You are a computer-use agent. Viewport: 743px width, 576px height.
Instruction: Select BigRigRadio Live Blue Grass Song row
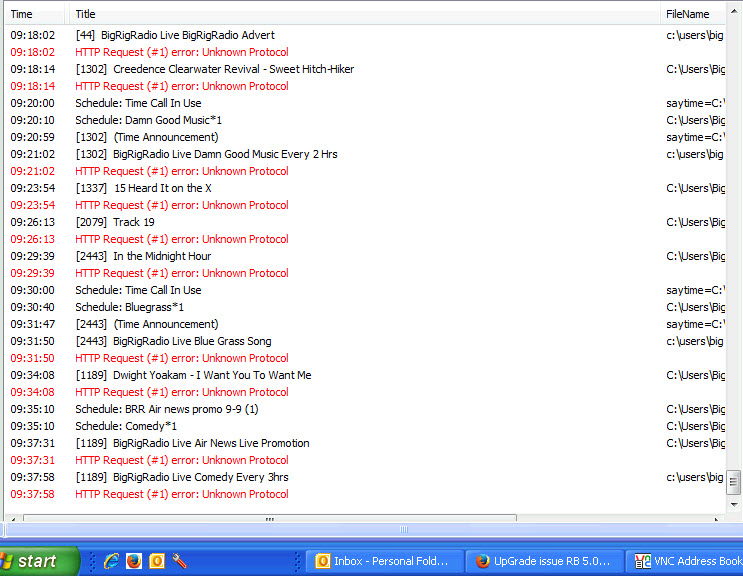coord(365,342)
